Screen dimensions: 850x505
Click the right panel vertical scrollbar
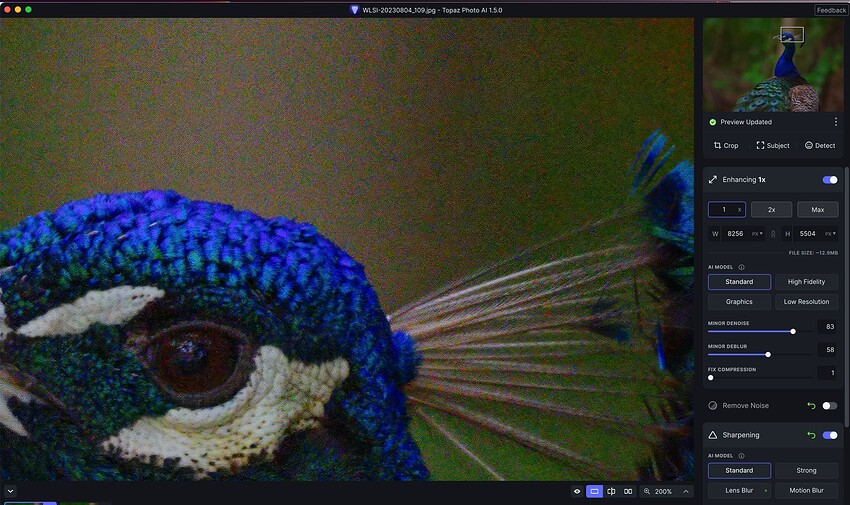(x=846, y=297)
